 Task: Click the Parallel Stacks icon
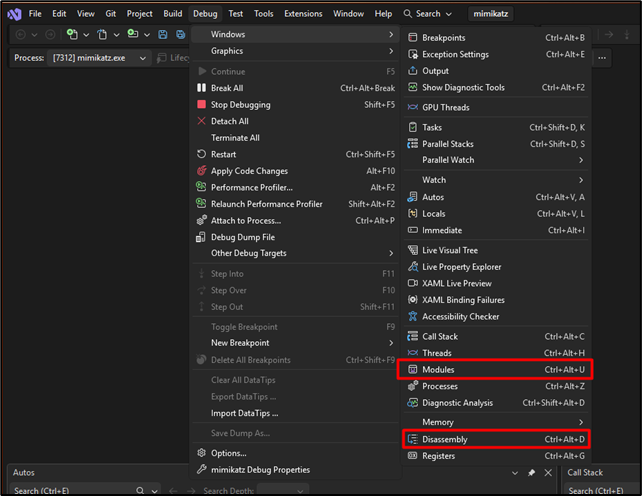click(x=413, y=144)
